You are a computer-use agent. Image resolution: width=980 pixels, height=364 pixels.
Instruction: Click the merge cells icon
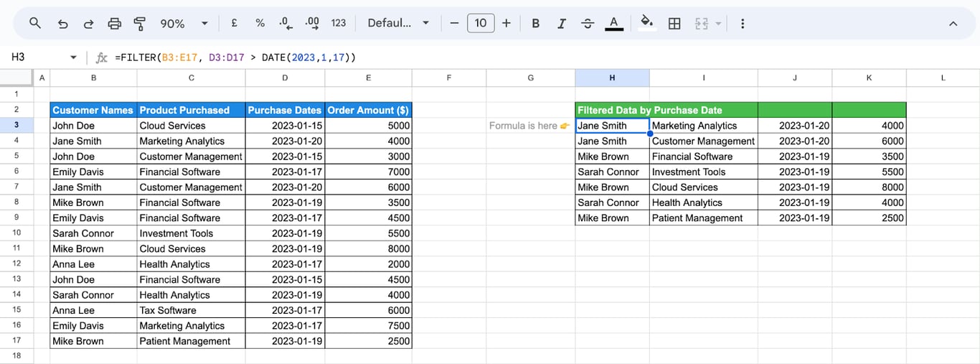click(x=702, y=23)
